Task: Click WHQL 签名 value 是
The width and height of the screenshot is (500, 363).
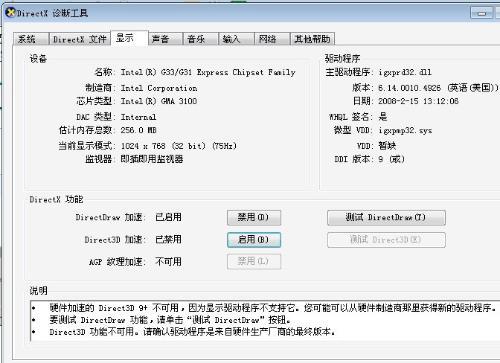Action: click(x=383, y=116)
